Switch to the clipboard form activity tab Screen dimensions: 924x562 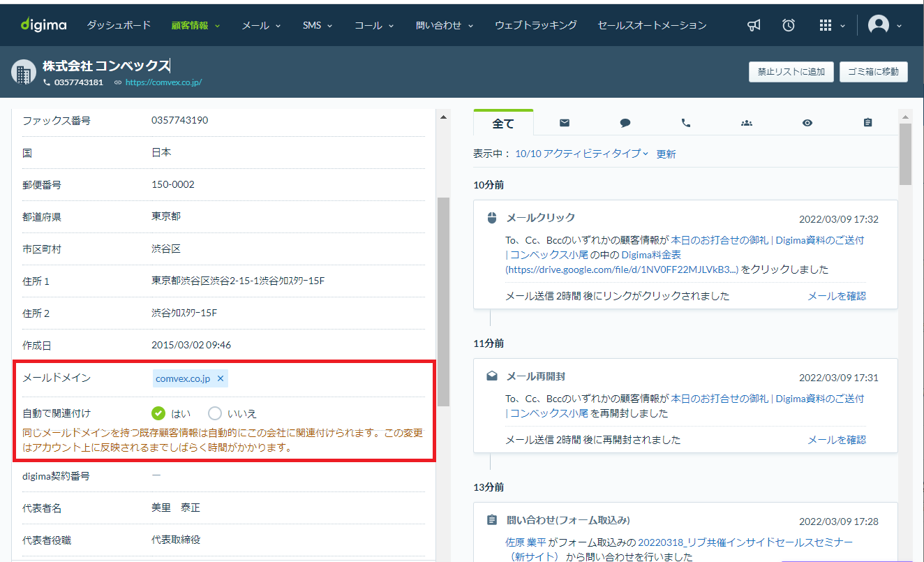point(867,123)
